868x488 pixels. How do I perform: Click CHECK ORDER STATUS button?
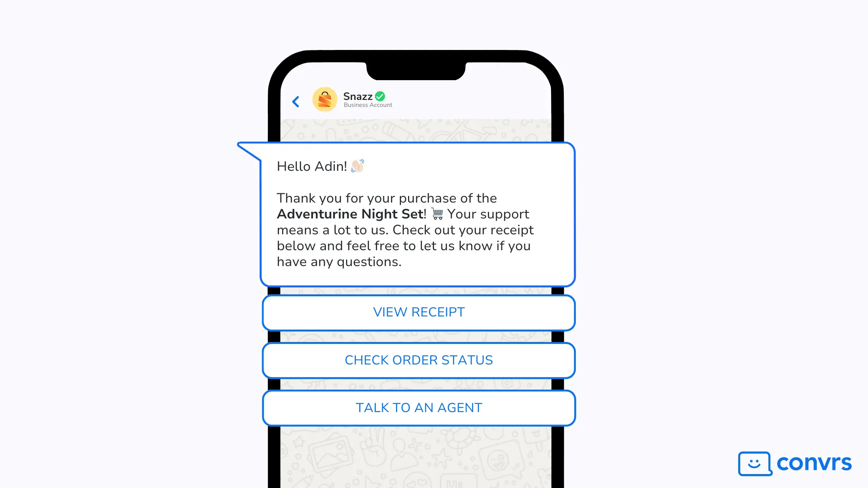418,360
